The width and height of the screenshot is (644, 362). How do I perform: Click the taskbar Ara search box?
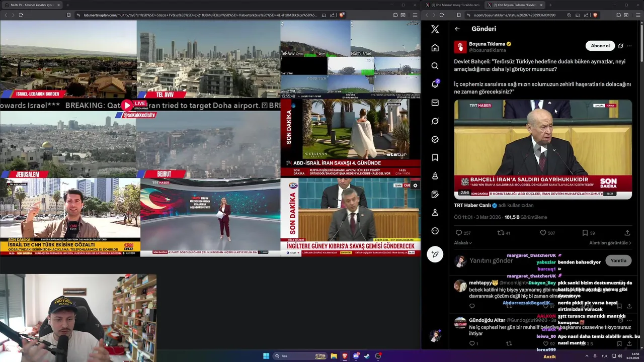tap(300, 356)
